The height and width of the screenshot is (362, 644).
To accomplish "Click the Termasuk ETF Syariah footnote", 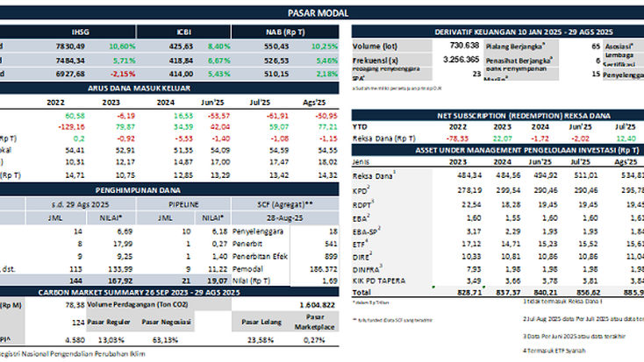I will click(x=554, y=351).
